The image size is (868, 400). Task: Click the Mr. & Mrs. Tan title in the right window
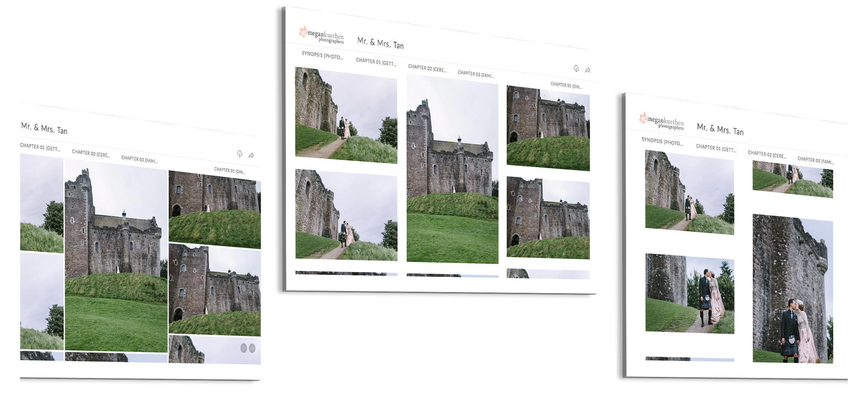coord(720,129)
